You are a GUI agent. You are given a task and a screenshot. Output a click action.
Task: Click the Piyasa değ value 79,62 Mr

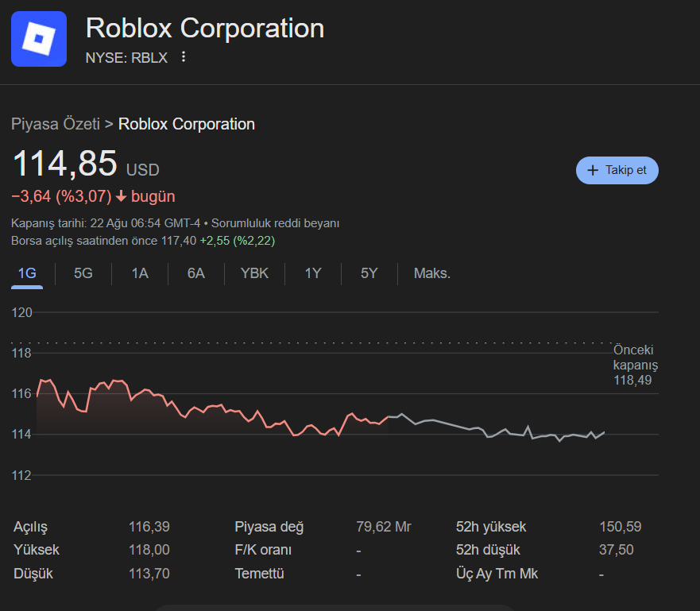(x=384, y=527)
